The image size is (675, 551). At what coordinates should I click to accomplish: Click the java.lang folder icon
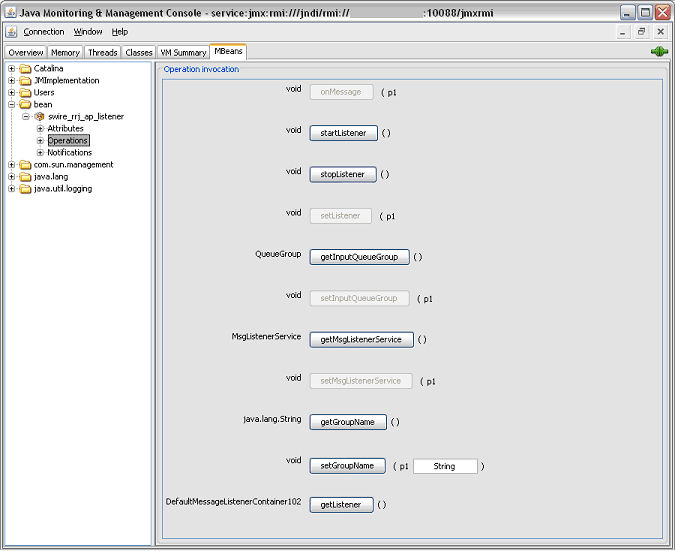[26, 177]
